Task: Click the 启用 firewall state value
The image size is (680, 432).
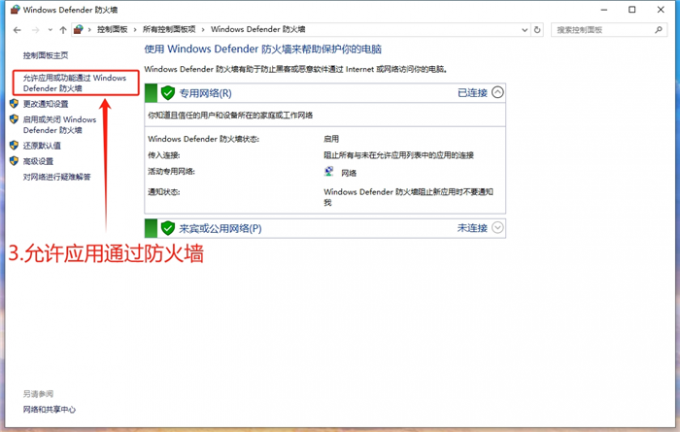Action: (331, 139)
